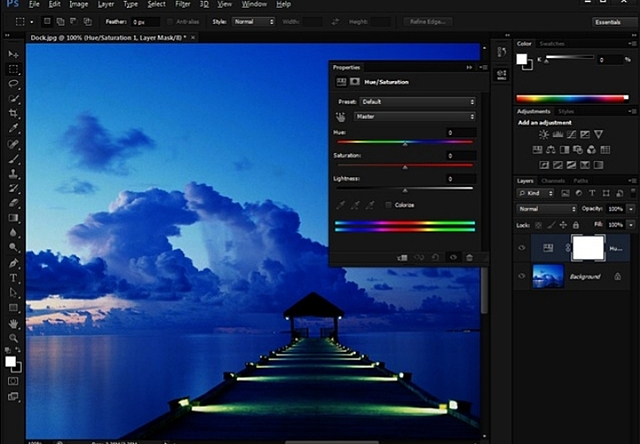Viewport: 640px width, 444px height.
Task: Open the Master channel dropdown
Action: tap(415, 117)
